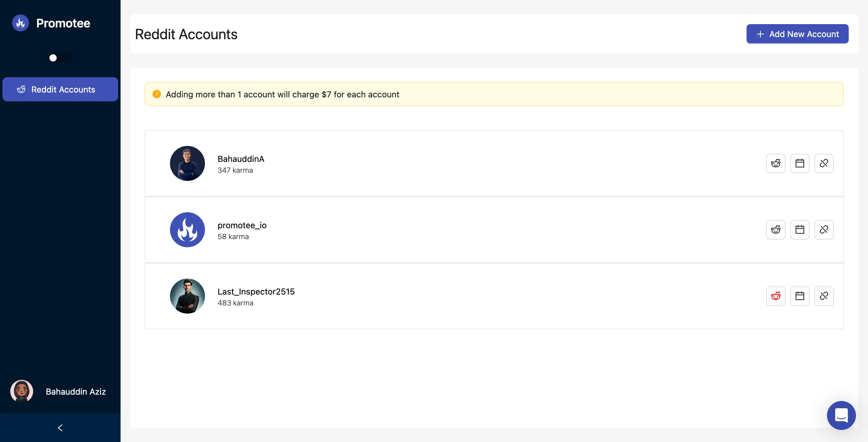Click the Promotee brand name
The height and width of the screenshot is (442, 868).
pyautogui.click(x=63, y=23)
